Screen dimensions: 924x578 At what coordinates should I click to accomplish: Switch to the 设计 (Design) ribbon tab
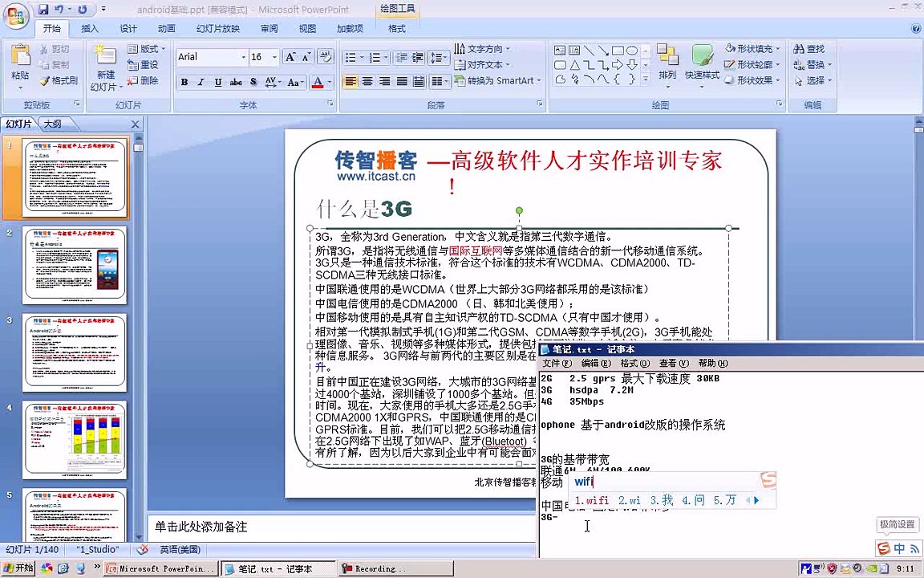click(128, 28)
